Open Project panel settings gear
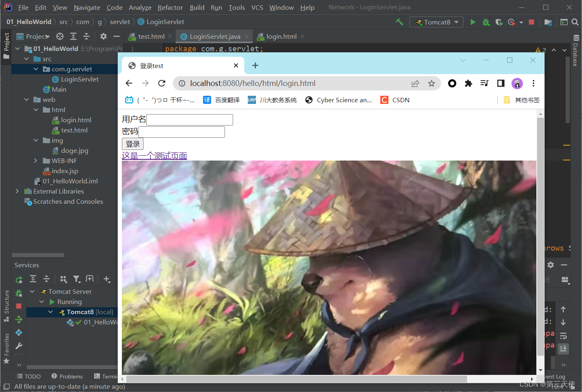The image size is (582, 392). point(104,36)
